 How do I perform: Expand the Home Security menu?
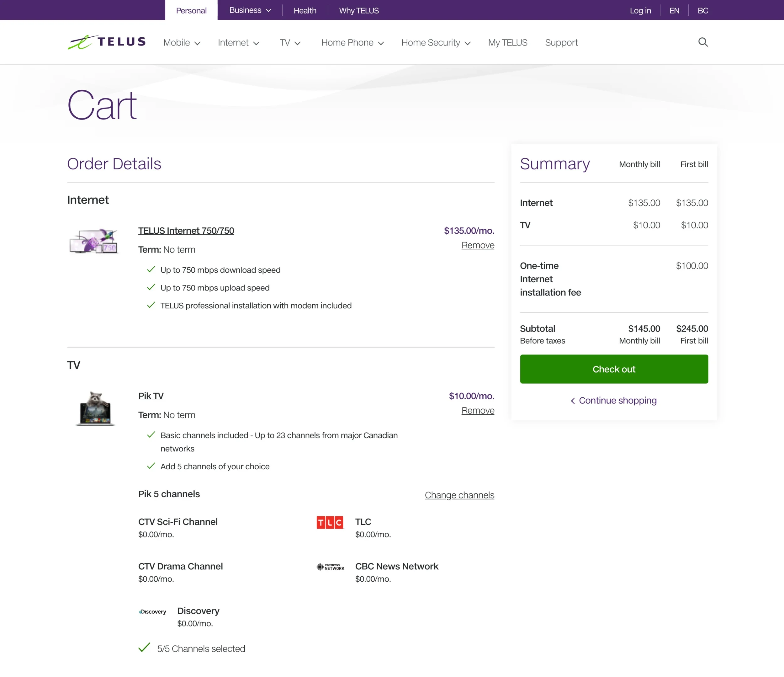pos(436,43)
